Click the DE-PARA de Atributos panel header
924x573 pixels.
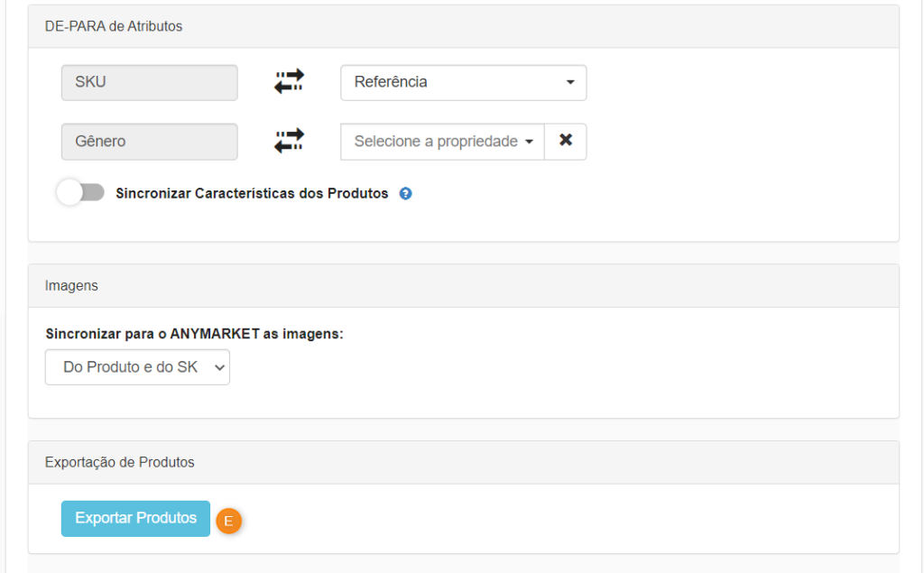[463, 26]
